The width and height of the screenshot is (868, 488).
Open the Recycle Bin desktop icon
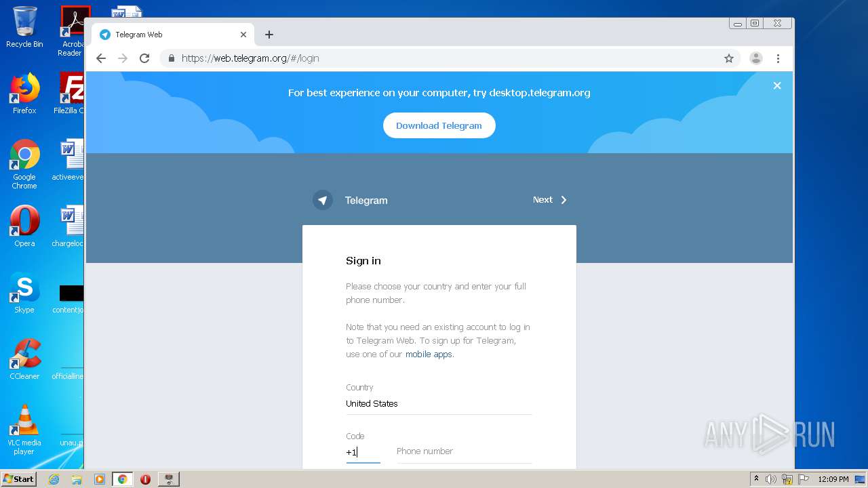24,27
